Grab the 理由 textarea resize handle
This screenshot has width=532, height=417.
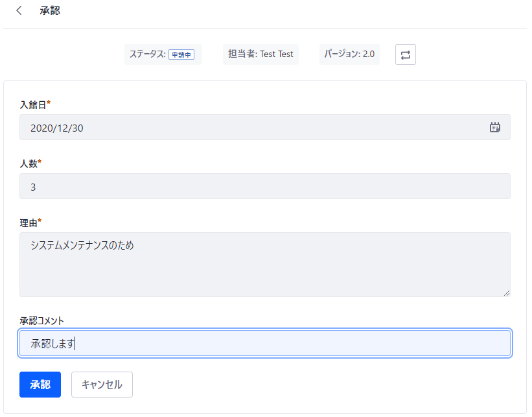click(507, 293)
